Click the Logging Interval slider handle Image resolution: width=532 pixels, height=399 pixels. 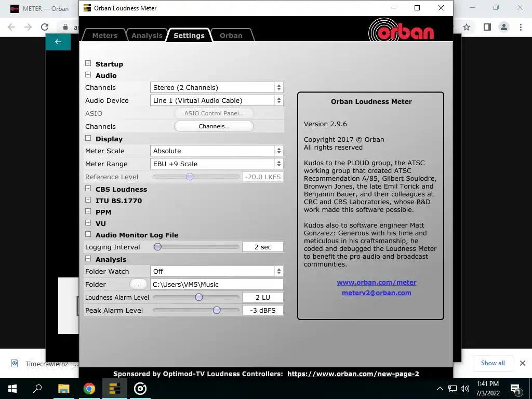pos(157,247)
